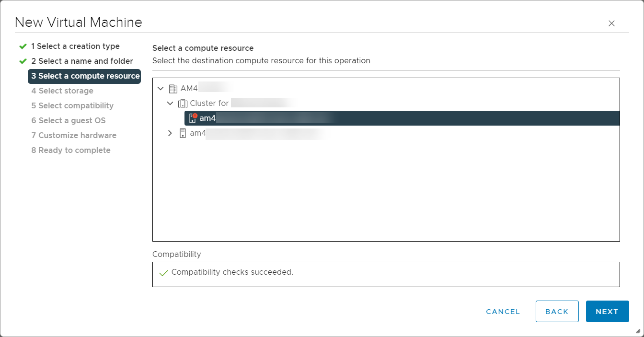The image size is (644, 337).
Task: Select step 7 Customize hardware
Action: (74, 136)
